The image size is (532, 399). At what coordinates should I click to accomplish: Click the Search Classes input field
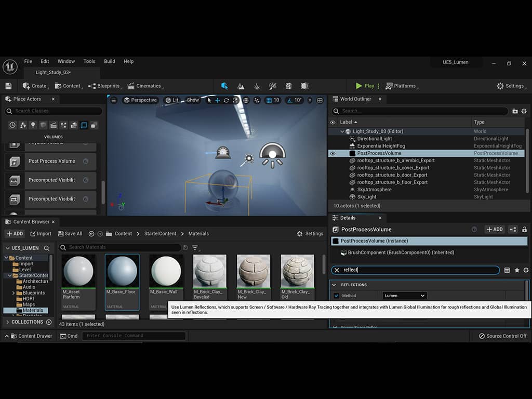(54, 111)
